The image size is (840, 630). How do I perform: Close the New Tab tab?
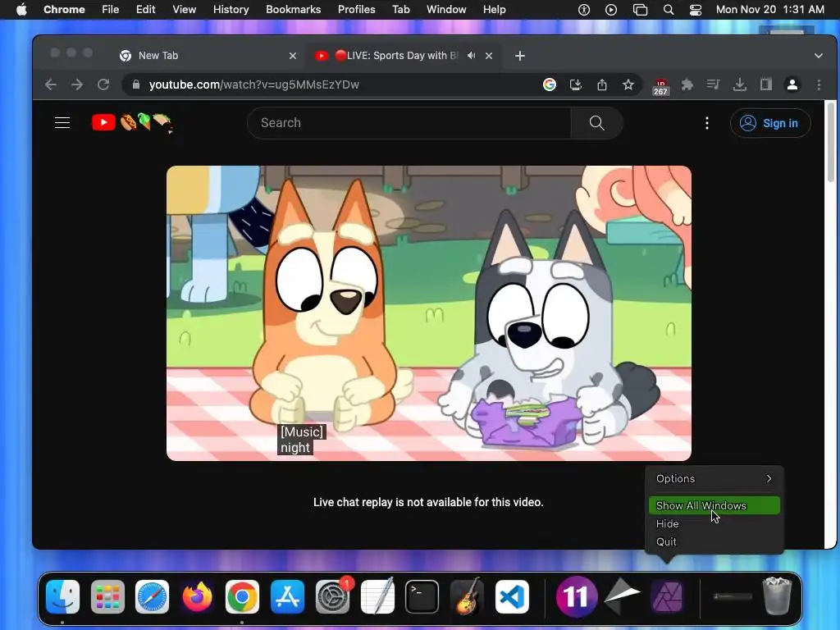pyautogui.click(x=293, y=56)
